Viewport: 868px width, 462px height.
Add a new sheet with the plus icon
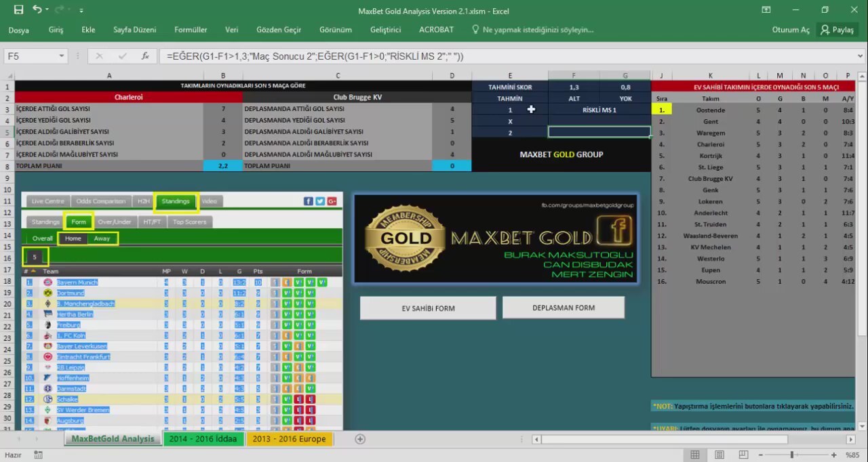coord(360,439)
